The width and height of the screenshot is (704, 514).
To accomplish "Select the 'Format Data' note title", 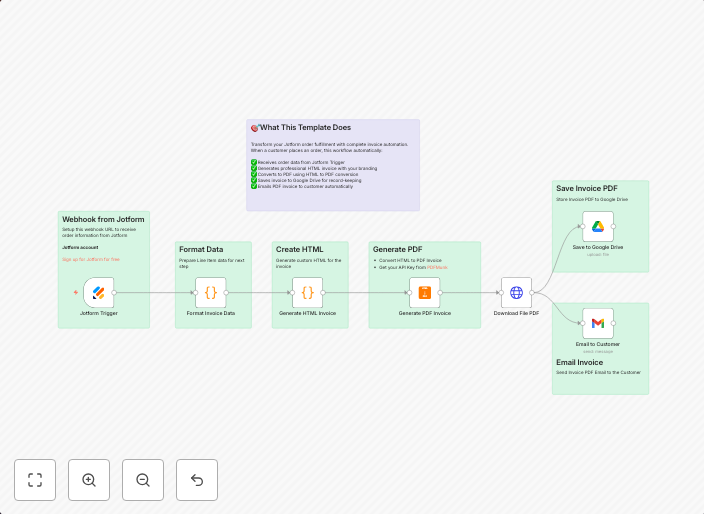I will click(x=201, y=250).
